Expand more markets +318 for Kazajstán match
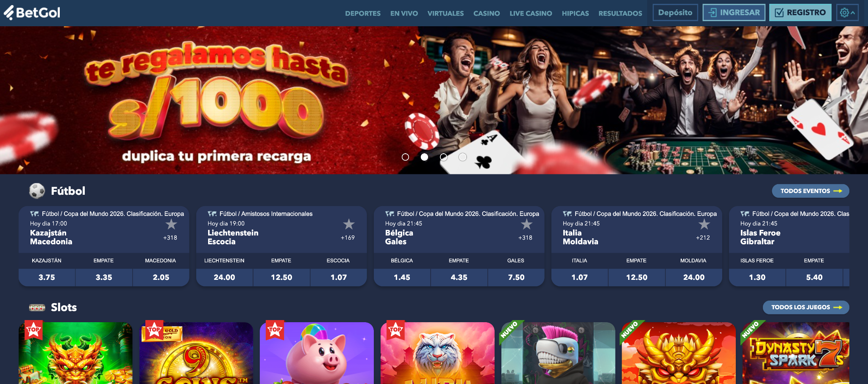The width and height of the screenshot is (868, 384). tap(170, 238)
